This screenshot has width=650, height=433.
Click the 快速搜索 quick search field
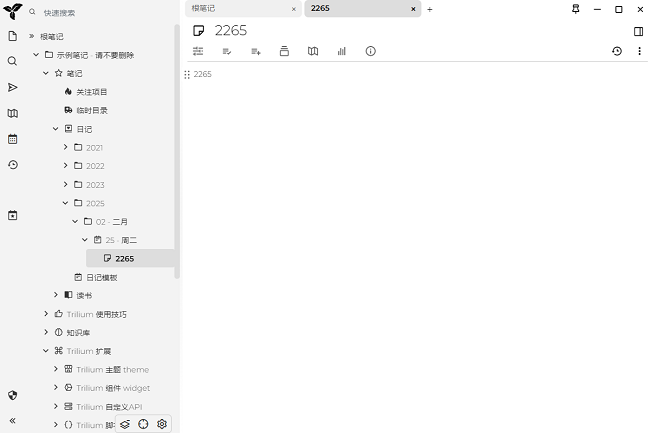(x=100, y=13)
